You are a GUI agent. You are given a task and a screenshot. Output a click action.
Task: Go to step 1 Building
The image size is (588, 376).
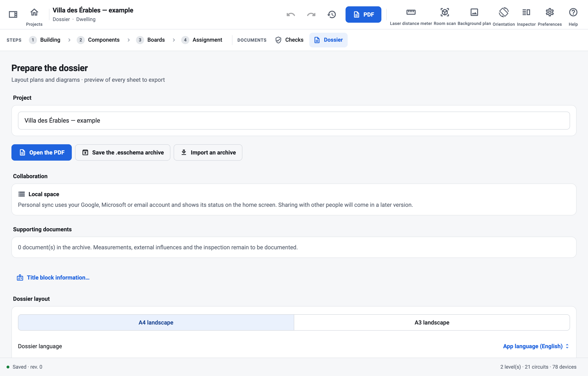pyautogui.click(x=45, y=40)
